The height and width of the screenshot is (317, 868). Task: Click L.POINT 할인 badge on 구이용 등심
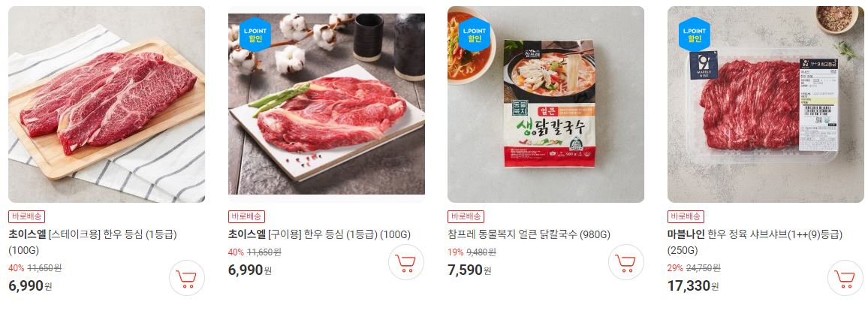click(x=255, y=35)
